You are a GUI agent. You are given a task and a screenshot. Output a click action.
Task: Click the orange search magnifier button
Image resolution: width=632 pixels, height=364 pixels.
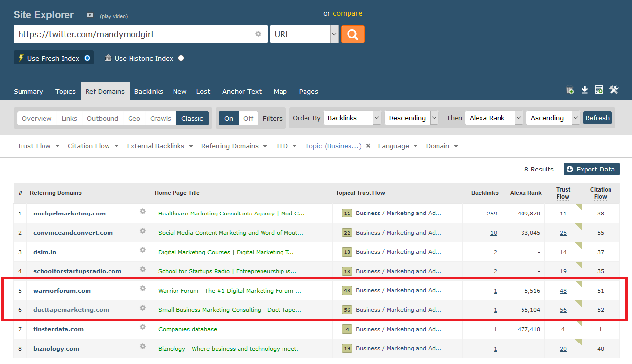(353, 34)
